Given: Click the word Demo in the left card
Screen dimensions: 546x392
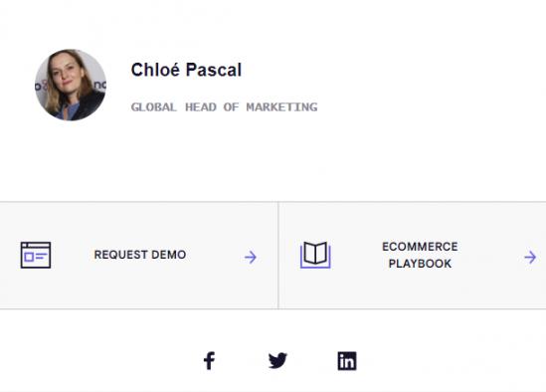Looking at the screenshot, I should pos(169,255).
